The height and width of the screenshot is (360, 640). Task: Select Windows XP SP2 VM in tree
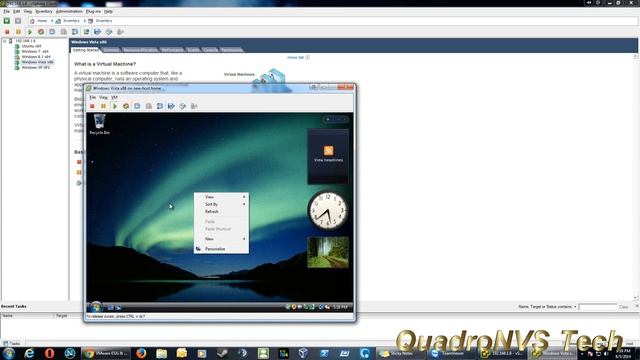point(36,68)
